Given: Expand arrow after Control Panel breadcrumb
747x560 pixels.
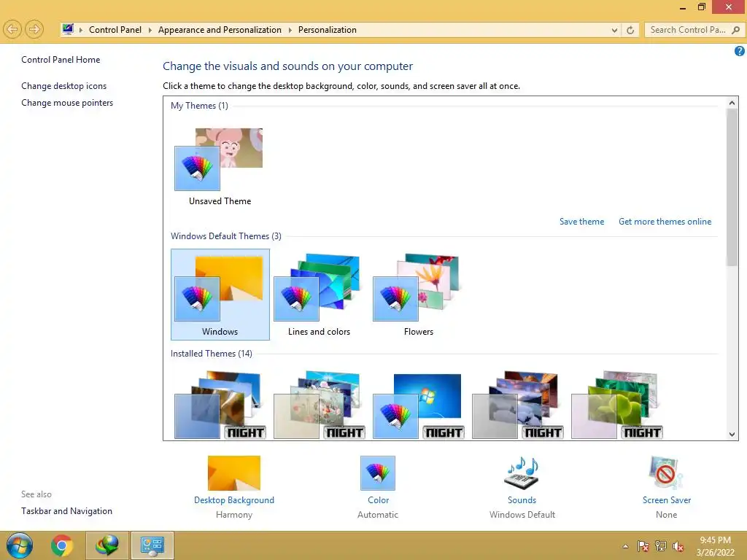Looking at the screenshot, I should click(150, 30).
